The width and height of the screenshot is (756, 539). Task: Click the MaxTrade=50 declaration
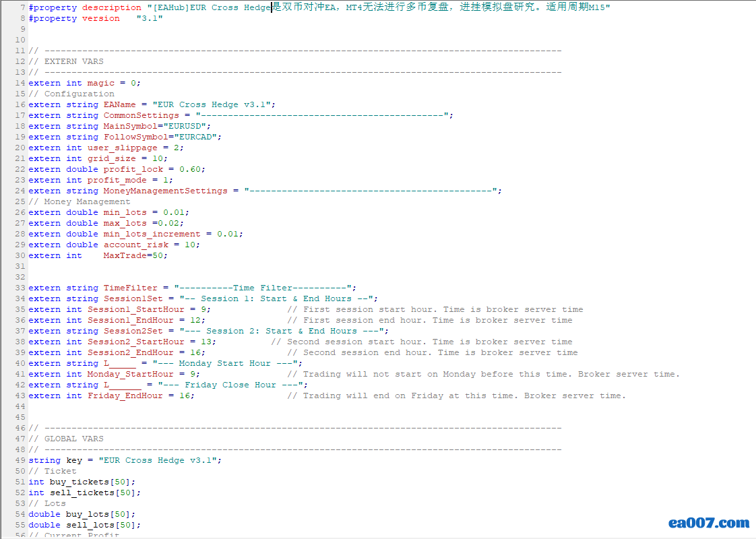tap(134, 255)
